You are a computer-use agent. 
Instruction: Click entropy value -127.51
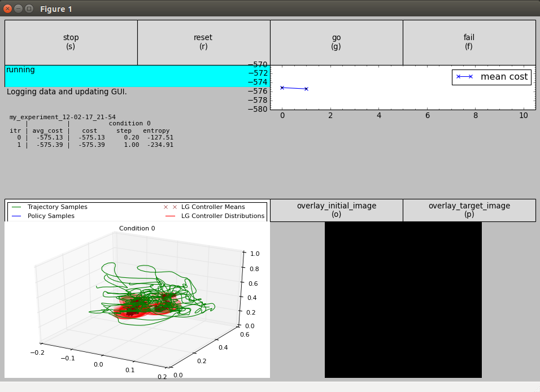tap(160, 137)
